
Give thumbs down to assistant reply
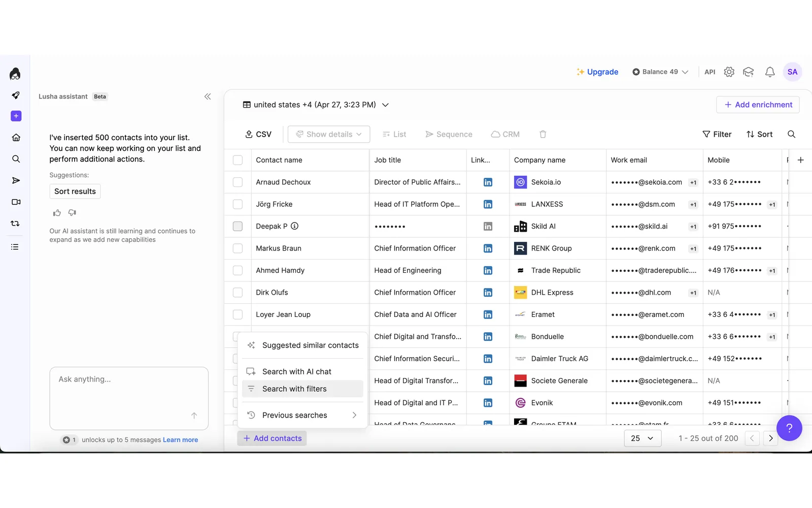(x=72, y=213)
